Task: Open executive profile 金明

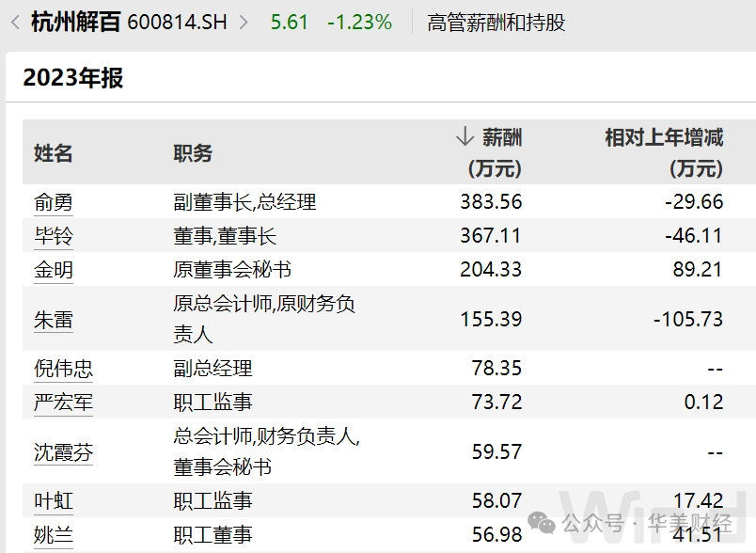Action: pyautogui.click(x=54, y=270)
